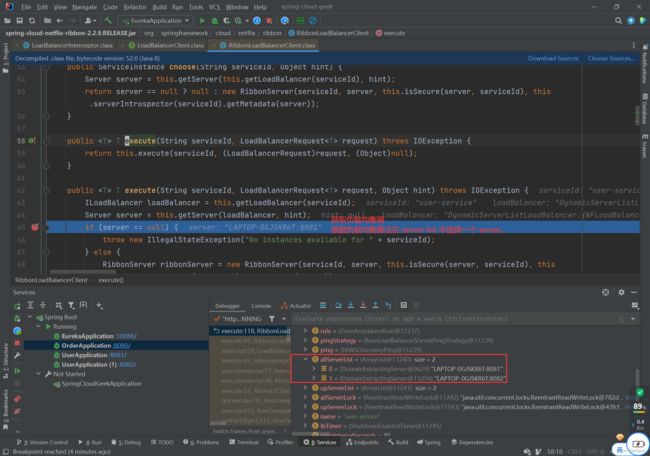Click the editor horizontal scrollbar thumb

(x=83, y=272)
